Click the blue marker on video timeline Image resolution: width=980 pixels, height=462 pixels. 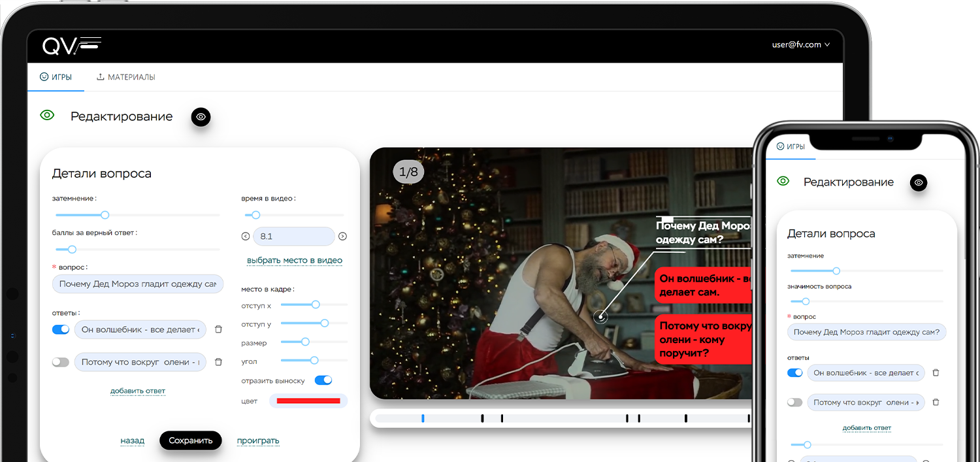click(x=423, y=418)
